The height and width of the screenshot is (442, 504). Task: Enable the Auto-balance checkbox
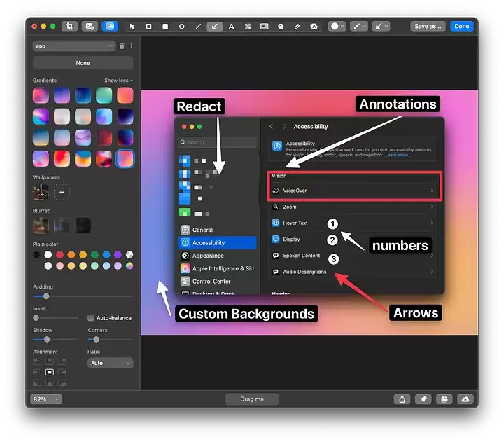click(91, 318)
